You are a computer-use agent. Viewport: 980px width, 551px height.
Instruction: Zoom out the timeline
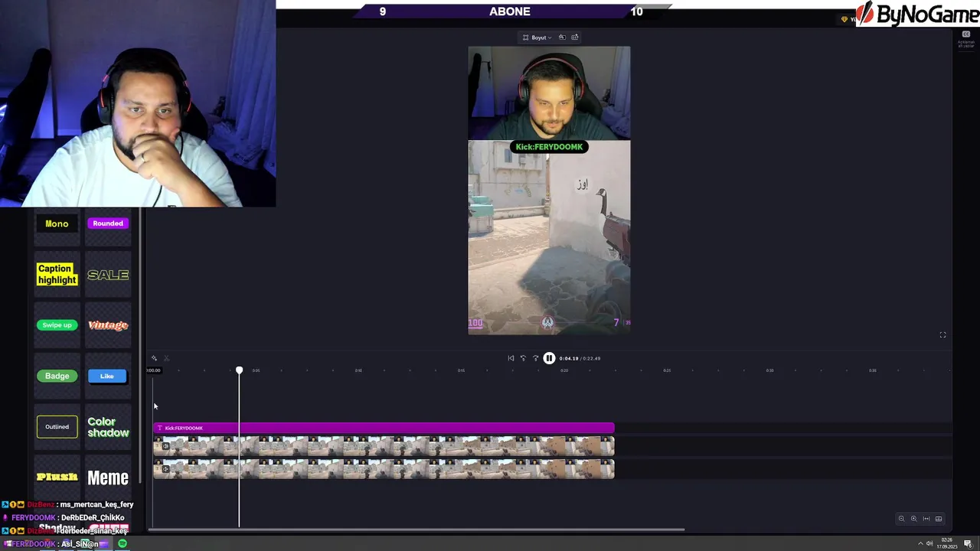pyautogui.click(x=901, y=519)
